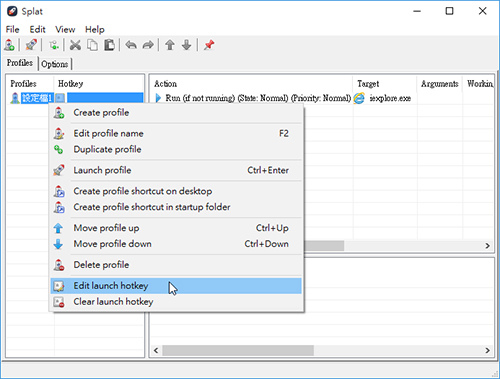Switch to the Options tab
500x379 pixels.
[55, 64]
